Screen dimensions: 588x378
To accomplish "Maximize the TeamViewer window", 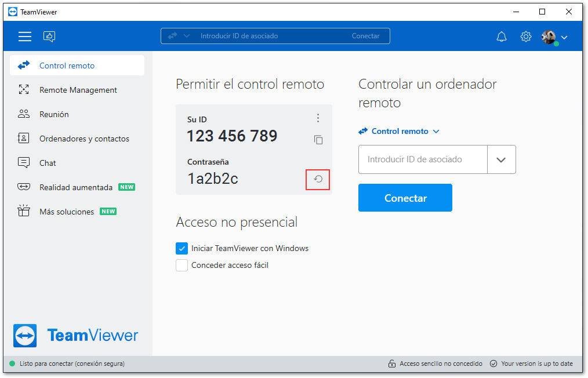I will pos(542,12).
